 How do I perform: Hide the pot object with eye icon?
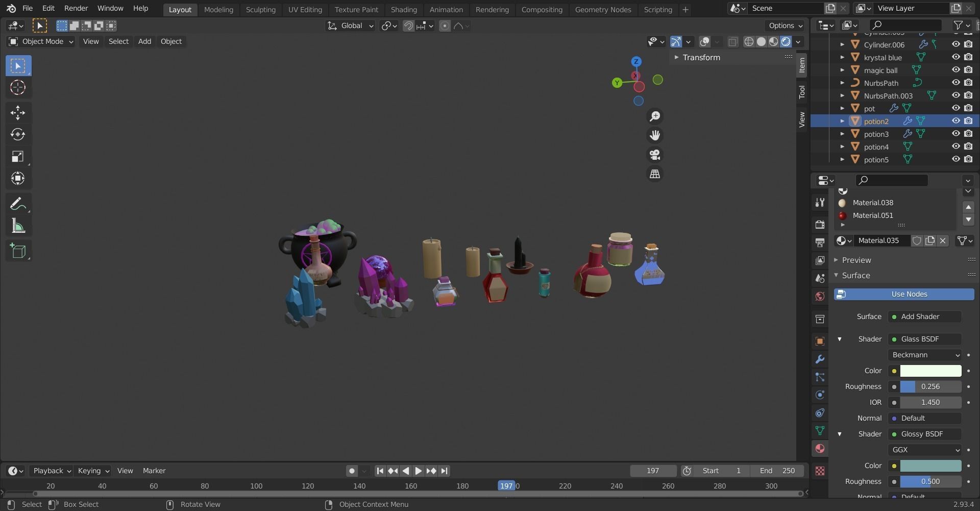tap(955, 108)
